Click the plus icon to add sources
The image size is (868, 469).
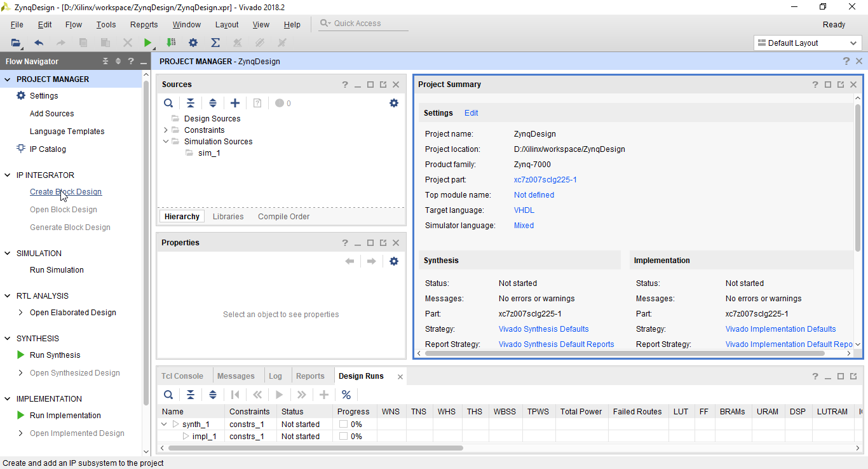[x=235, y=103]
